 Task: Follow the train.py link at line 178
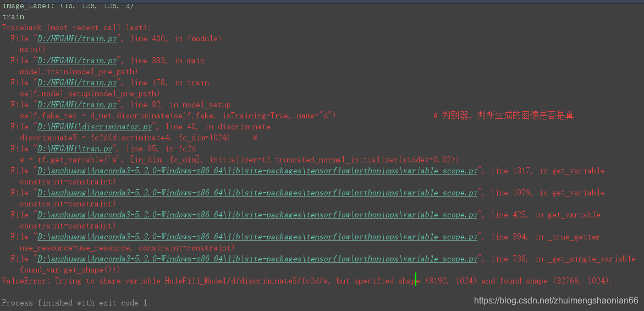77,83
